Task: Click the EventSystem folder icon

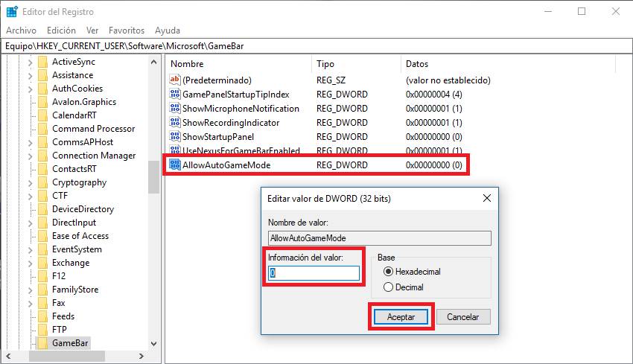Action: click(x=42, y=249)
